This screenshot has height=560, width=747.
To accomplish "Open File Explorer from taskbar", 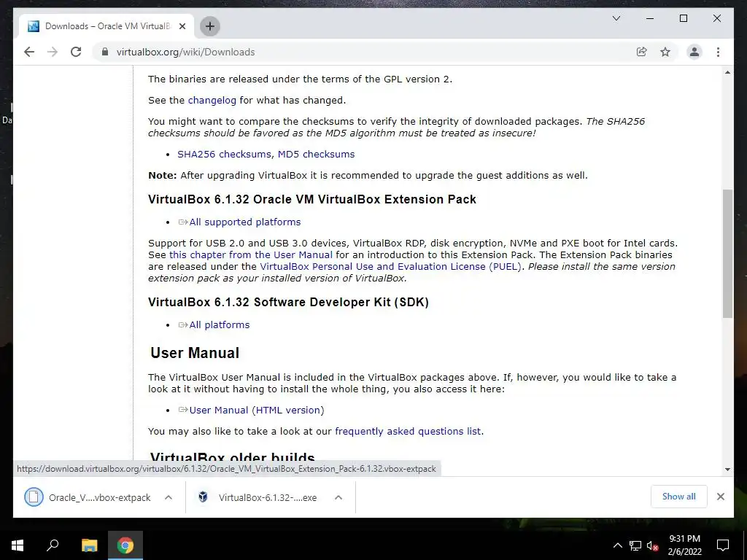I will 89,545.
